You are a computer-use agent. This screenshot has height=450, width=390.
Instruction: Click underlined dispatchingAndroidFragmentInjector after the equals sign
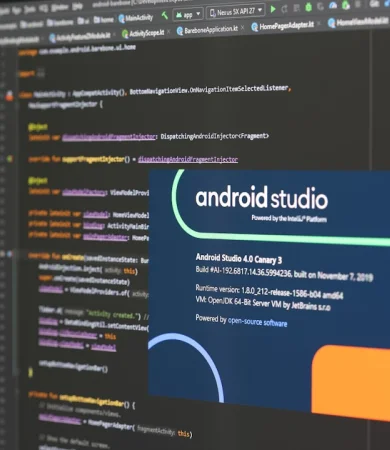point(188,159)
